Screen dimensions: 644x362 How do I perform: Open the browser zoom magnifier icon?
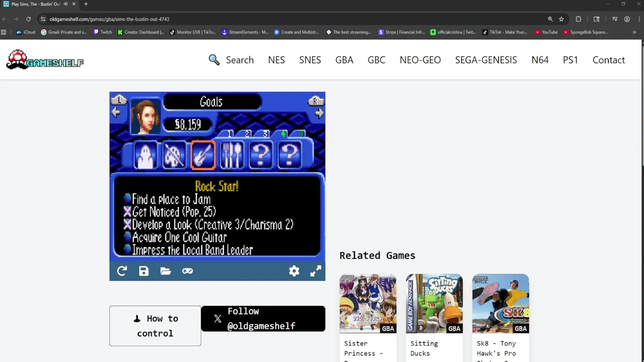tap(550, 19)
